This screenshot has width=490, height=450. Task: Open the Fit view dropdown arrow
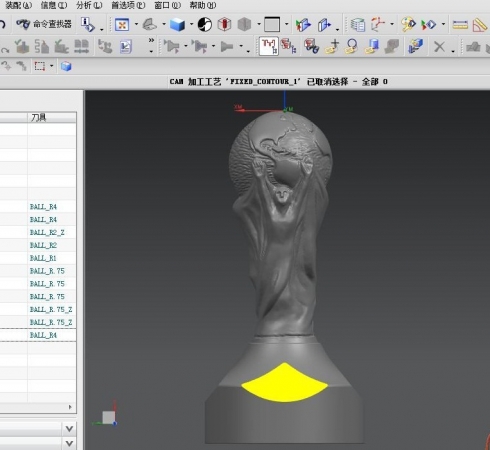pos(136,24)
